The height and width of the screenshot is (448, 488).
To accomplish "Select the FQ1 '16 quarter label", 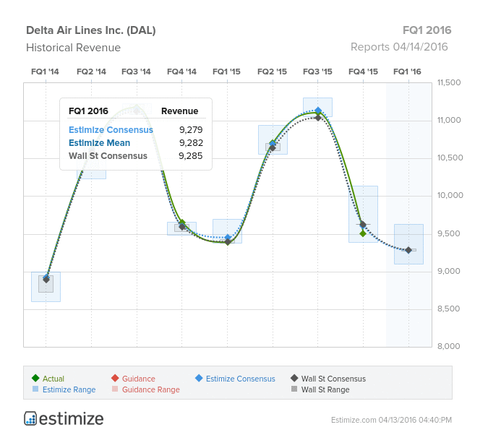I will click(407, 72).
